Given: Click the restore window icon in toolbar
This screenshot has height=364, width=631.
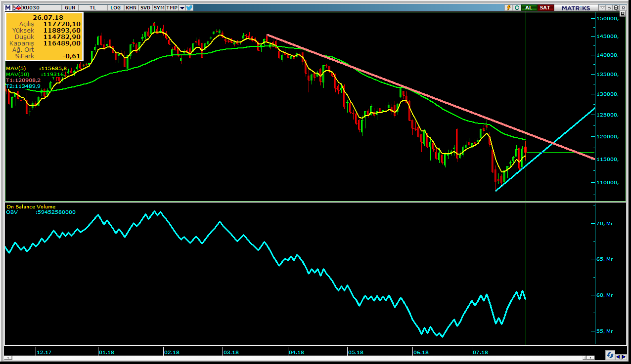Looking at the screenshot, I should click(616, 7).
